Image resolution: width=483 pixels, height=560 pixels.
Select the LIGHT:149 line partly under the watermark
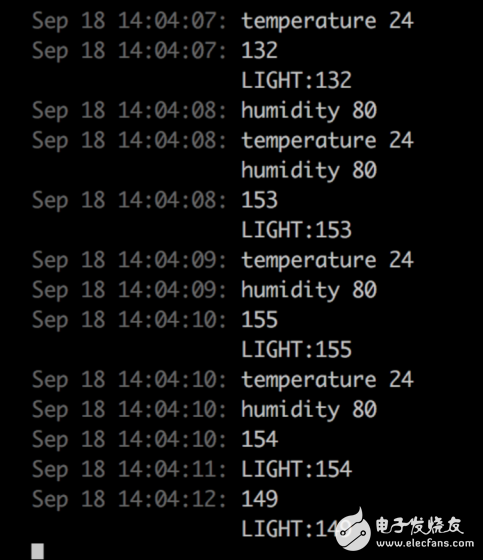tap(297, 529)
